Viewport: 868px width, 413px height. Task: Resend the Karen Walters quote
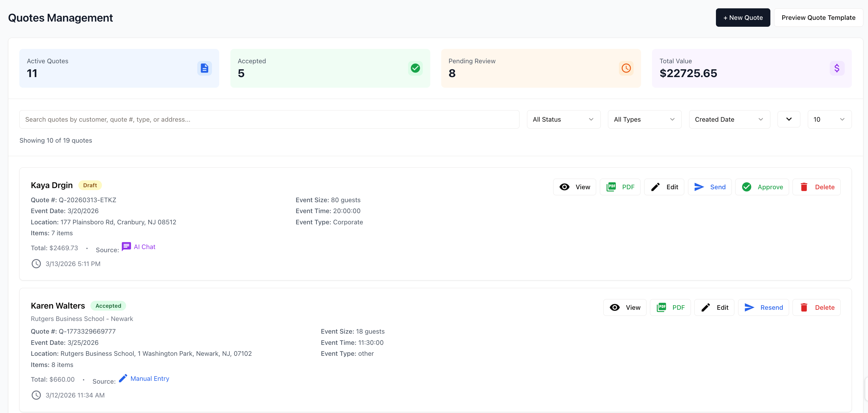click(x=763, y=308)
